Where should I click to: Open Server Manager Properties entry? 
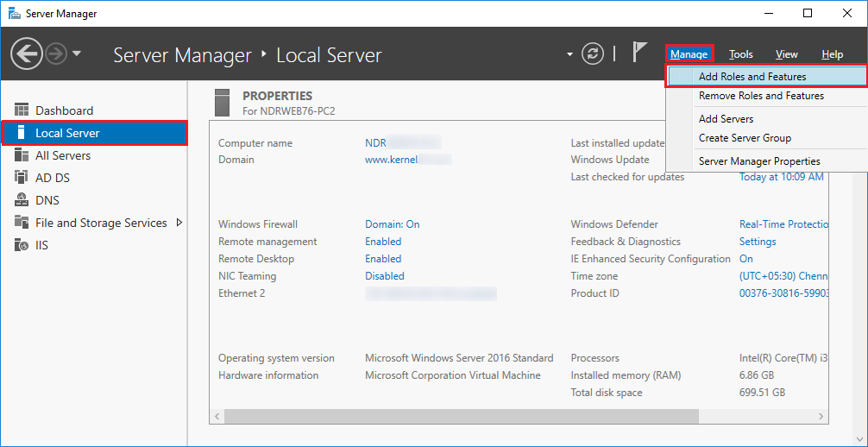[x=766, y=161]
